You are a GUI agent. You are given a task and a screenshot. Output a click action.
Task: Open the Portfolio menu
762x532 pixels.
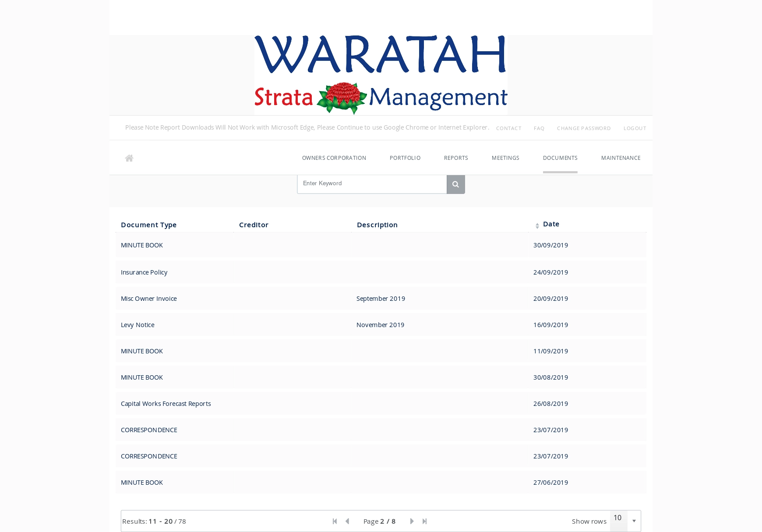pos(405,158)
